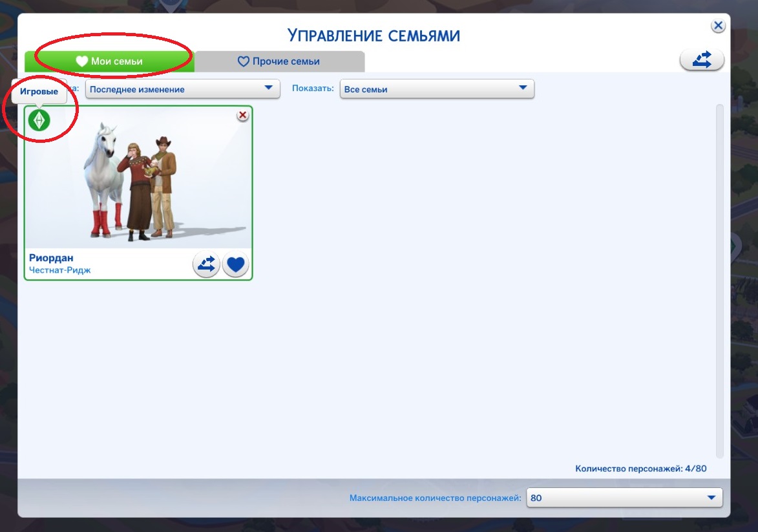This screenshot has height=532, width=758.
Task: Click the «Риордан» family name
Action: [x=51, y=258]
